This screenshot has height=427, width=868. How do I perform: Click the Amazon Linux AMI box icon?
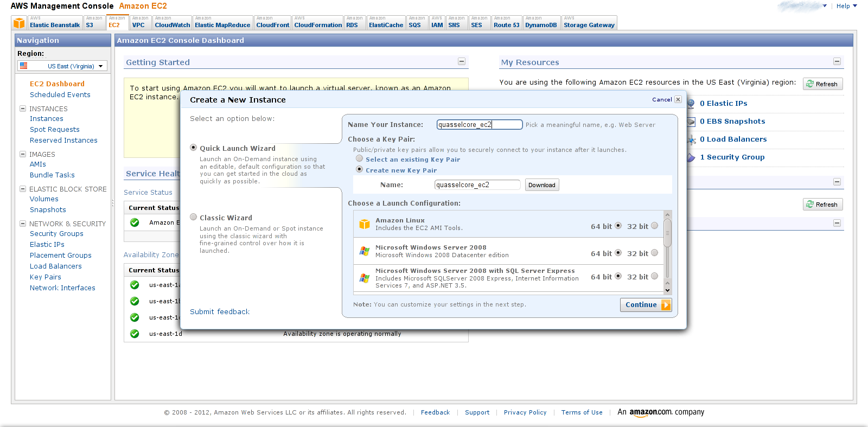tap(365, 224)
